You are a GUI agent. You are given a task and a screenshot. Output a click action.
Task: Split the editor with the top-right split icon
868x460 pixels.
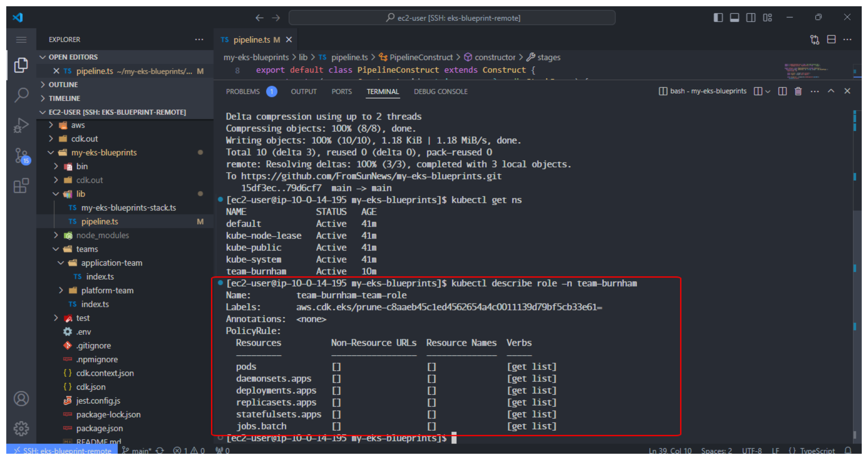pos(831,39)
